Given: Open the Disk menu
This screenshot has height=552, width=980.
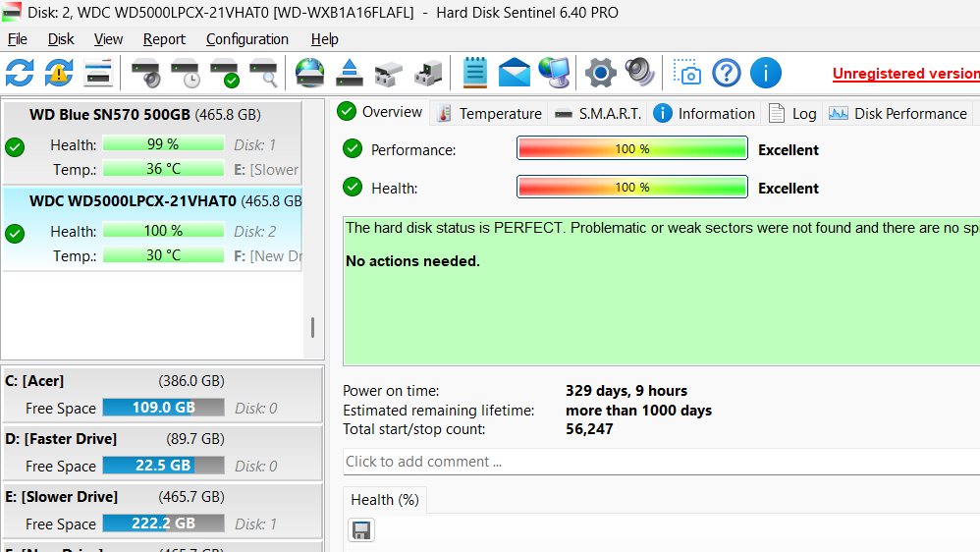Looking at the screenshot, I should 61,39.
